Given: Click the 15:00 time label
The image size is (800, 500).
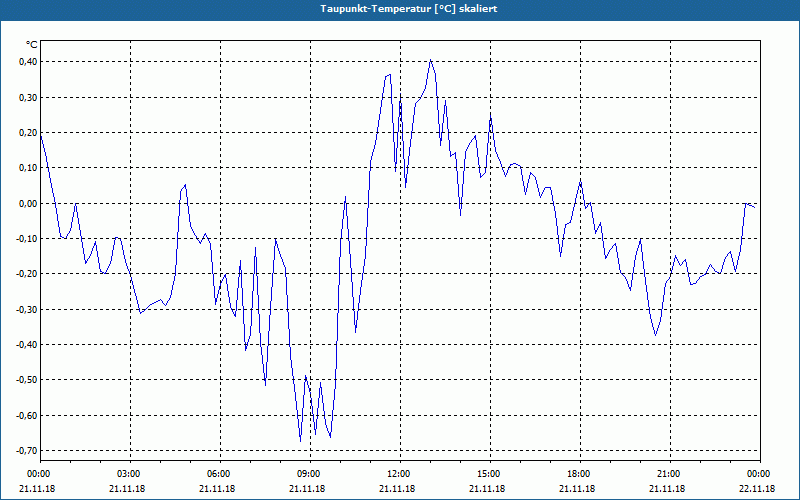Looking at the screenshot, I should [491, 474].
